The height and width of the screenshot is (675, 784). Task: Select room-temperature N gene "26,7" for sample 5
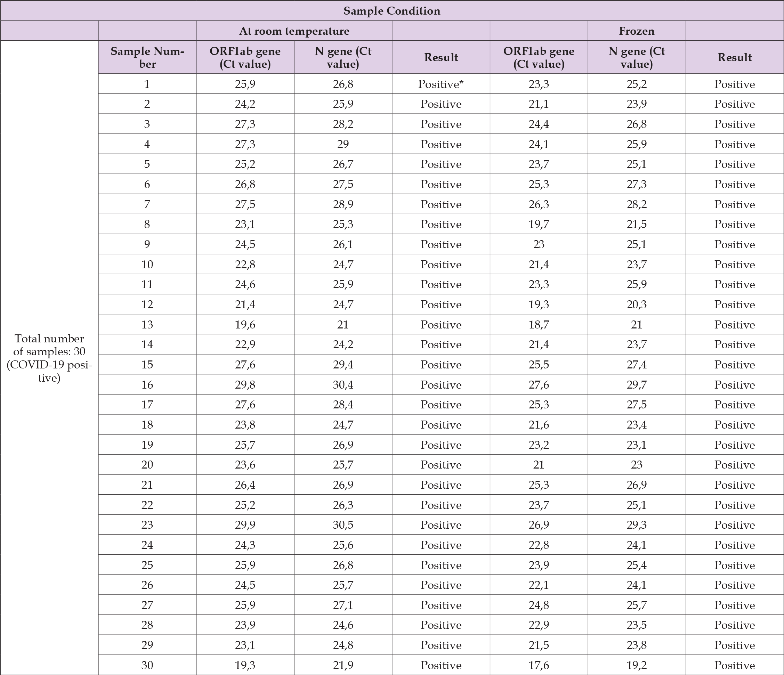(x=343, y=164)
